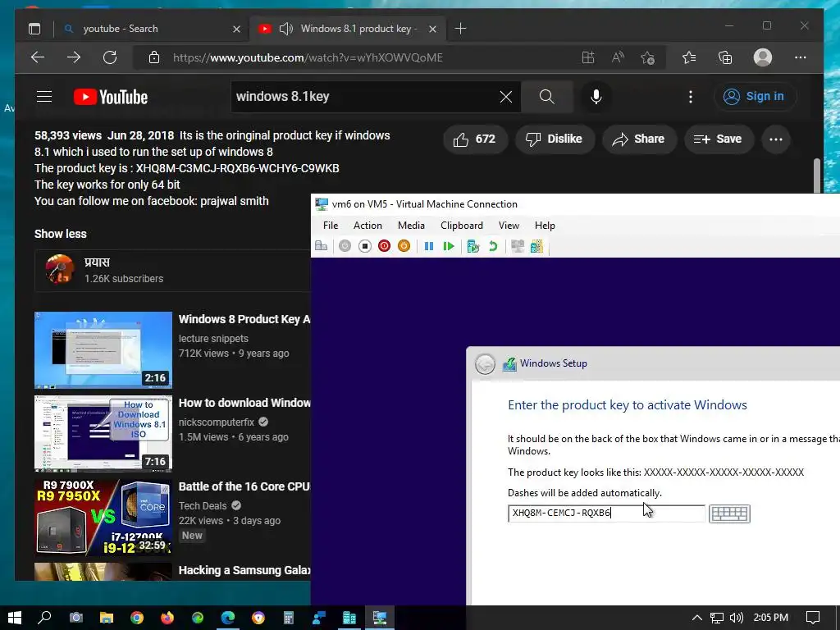Open the nickscomputerfix channel name

coord(217,422)
